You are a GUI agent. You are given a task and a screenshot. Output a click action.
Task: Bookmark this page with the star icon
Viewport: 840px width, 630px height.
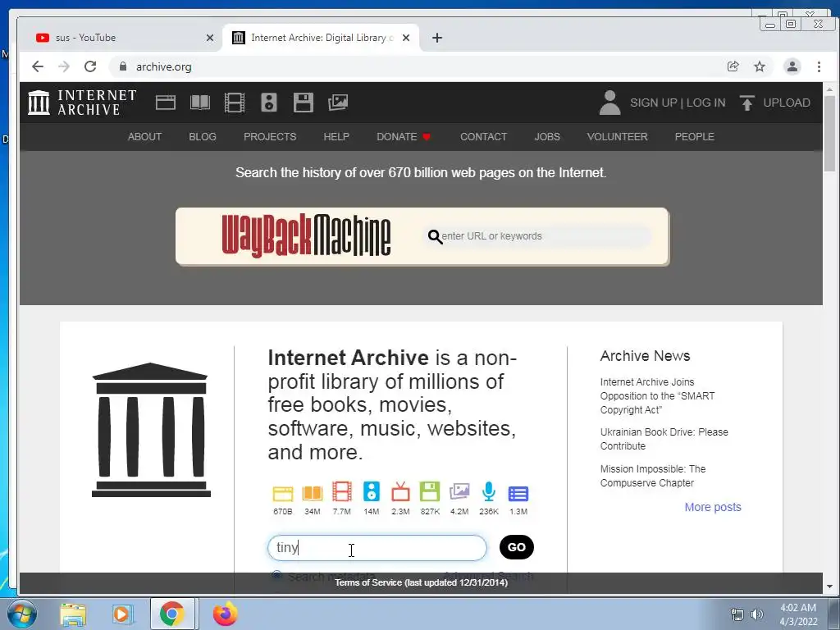(x=760, y=66)
